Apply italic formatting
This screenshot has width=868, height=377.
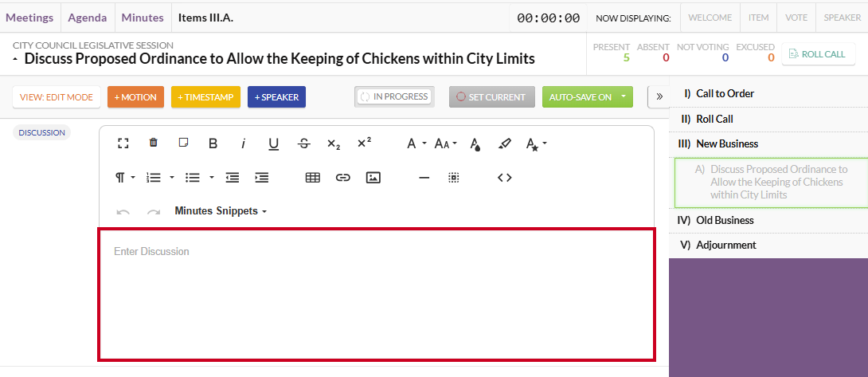pyautogui.click(x=243, y=143)
